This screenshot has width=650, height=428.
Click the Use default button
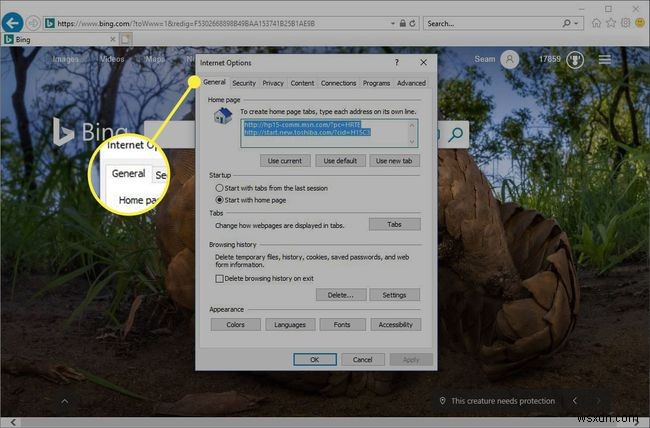point(340,161)
